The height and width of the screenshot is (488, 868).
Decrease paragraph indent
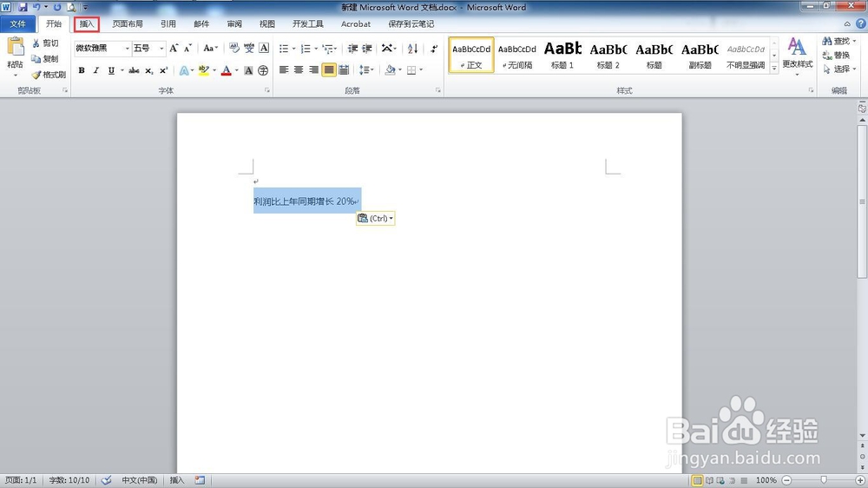coord(352,49)
